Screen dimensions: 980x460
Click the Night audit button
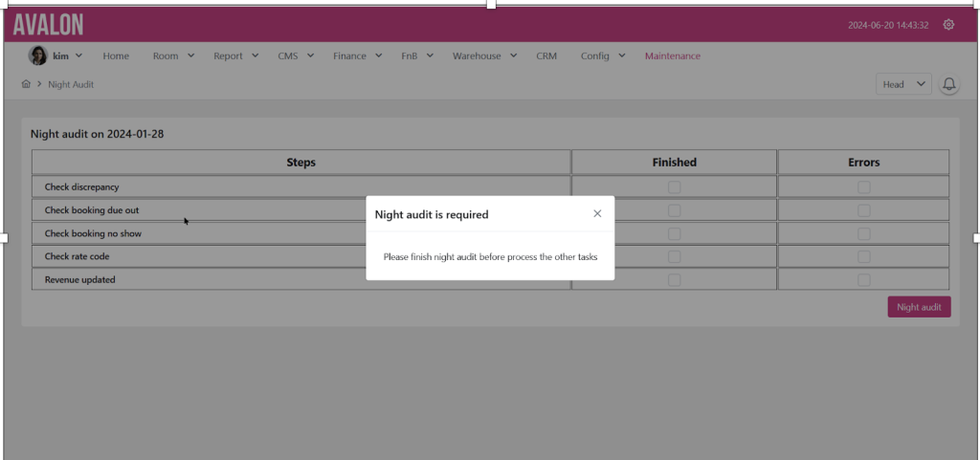click(919, 307)
